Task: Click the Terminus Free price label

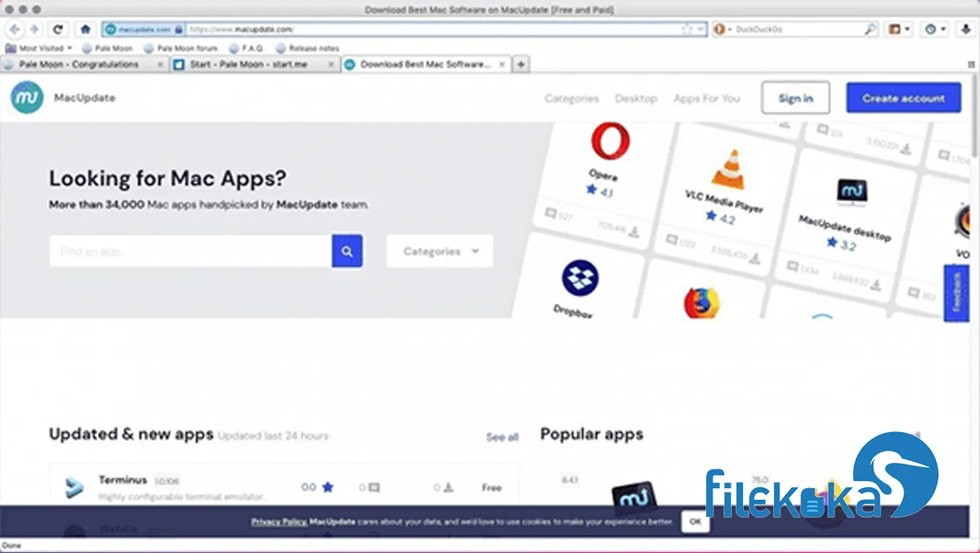Action: 491,487
